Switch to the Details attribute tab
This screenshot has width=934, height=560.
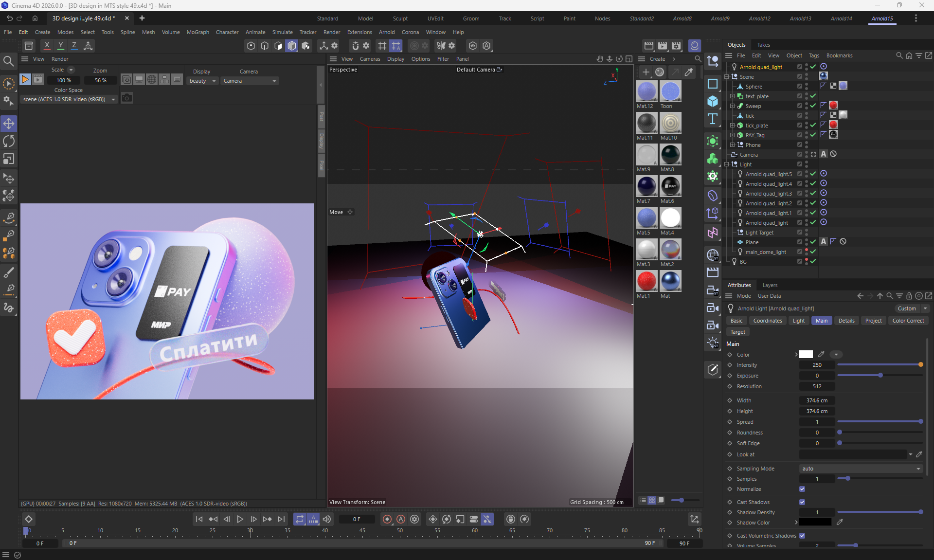[x=846, y=321]
